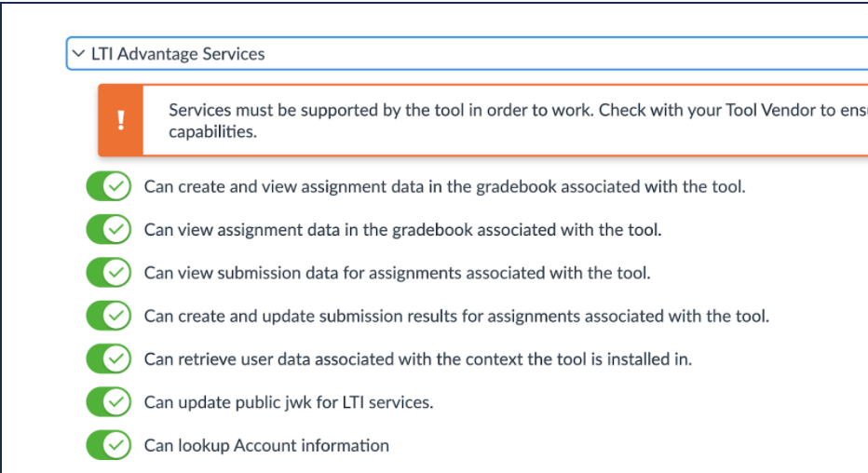Click blank area of LTI Advantage Services bar
Image resolution: width=868 pixels, height=473 pixels.
click(x=559, y=54)
